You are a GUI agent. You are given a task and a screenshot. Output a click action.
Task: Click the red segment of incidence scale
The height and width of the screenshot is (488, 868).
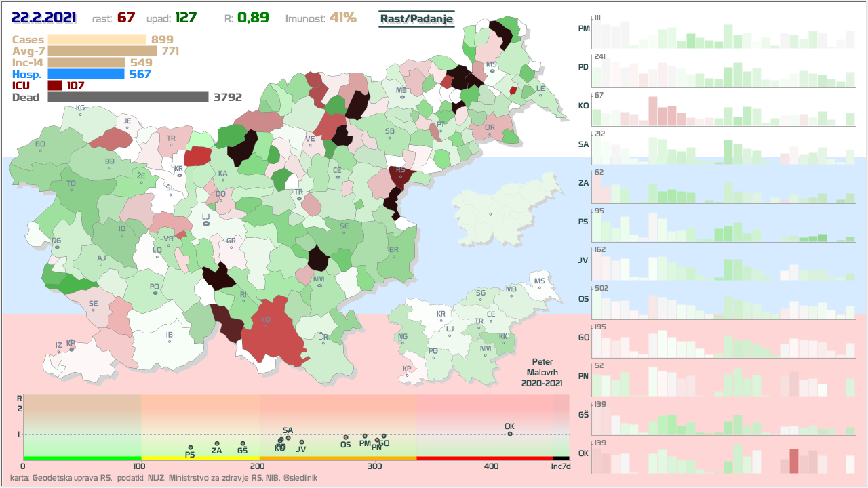click(484, 459)
